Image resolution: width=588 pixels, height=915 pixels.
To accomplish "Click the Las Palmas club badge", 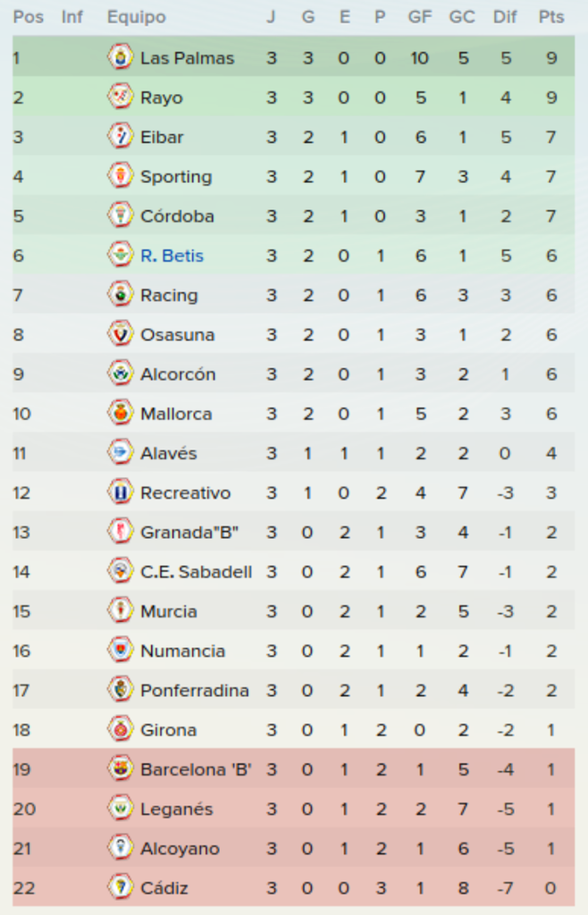I will [x=121, y=57].
